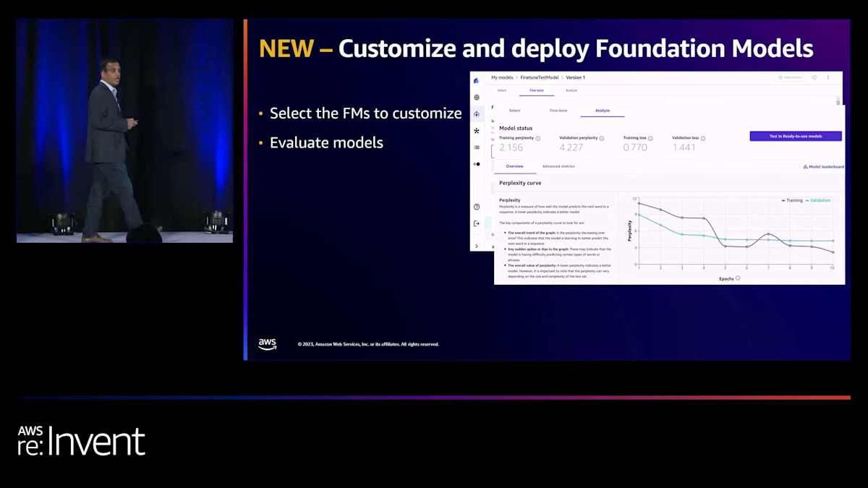868x488 pixels.
Task: Click the two-dots toggle icon in sidebar
Action: click(476, 164)
